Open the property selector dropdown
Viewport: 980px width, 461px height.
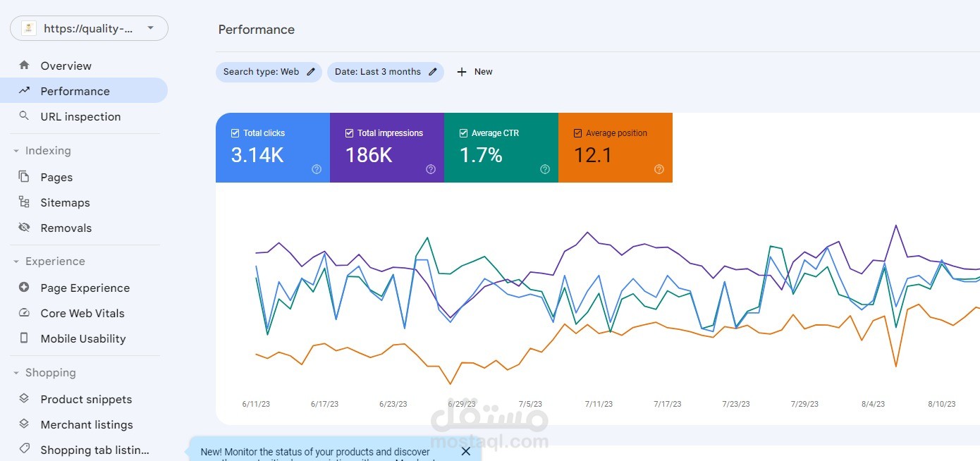point(89,28)
